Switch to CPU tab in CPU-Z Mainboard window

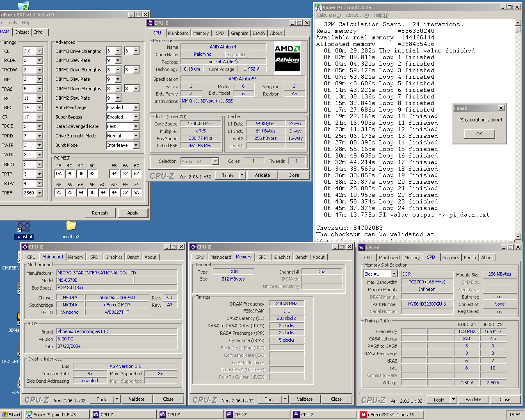click(32, 257)
